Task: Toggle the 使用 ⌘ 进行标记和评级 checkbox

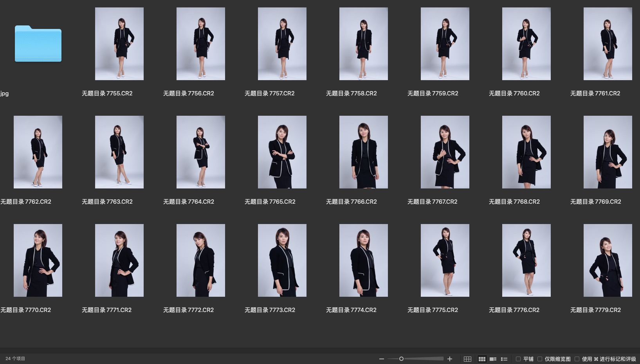Action: tap(577, 359)
